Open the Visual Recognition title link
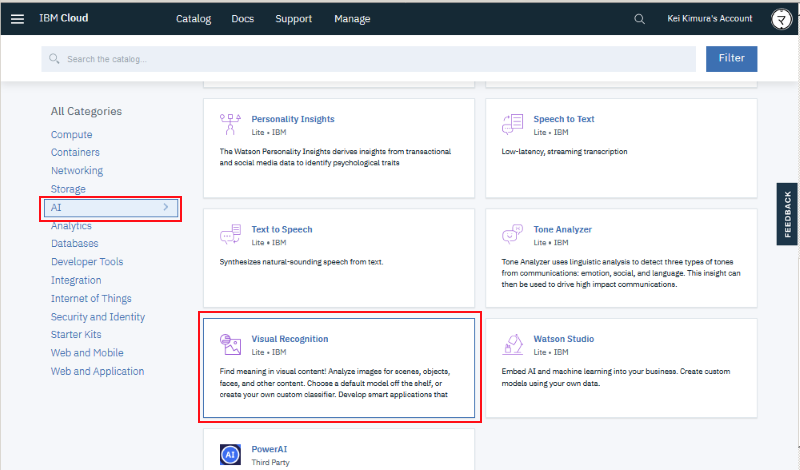Image resolution: width=800 pixels, height=470 pixels. click(290, 339)
